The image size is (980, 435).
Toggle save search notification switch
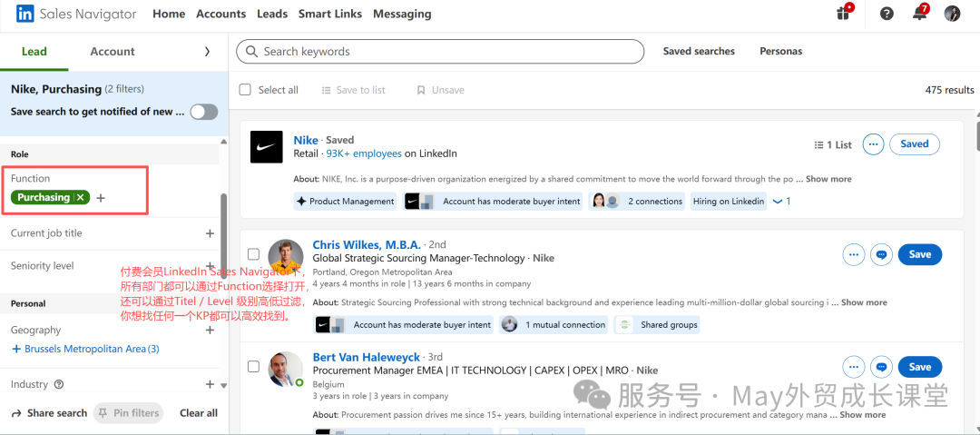pos(204,112)
